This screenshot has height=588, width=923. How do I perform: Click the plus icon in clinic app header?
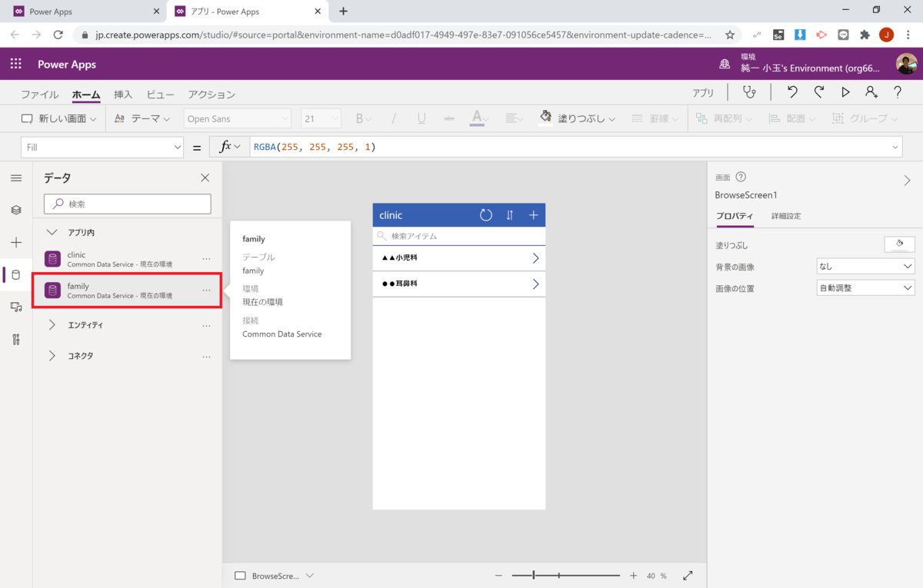pos(534,215)
